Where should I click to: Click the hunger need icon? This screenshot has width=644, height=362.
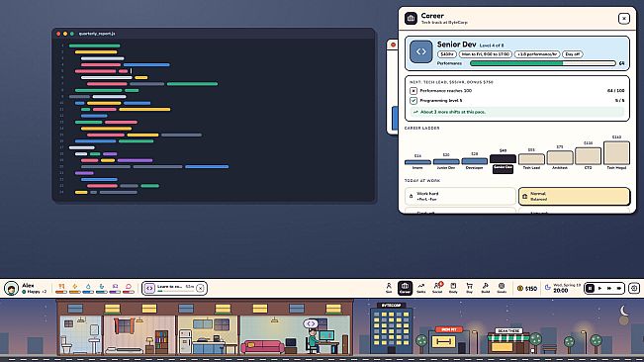[x=61, y=288]
